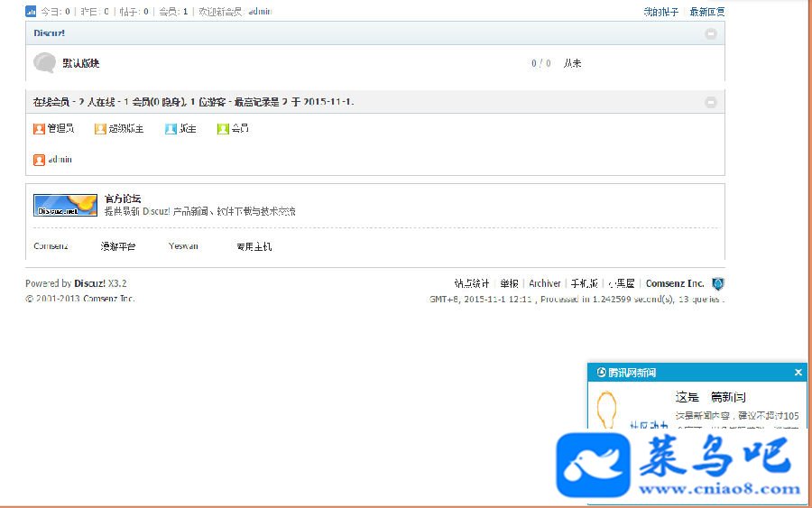
Task: Click the orange administrator legend icon
Action: (39, 128)
